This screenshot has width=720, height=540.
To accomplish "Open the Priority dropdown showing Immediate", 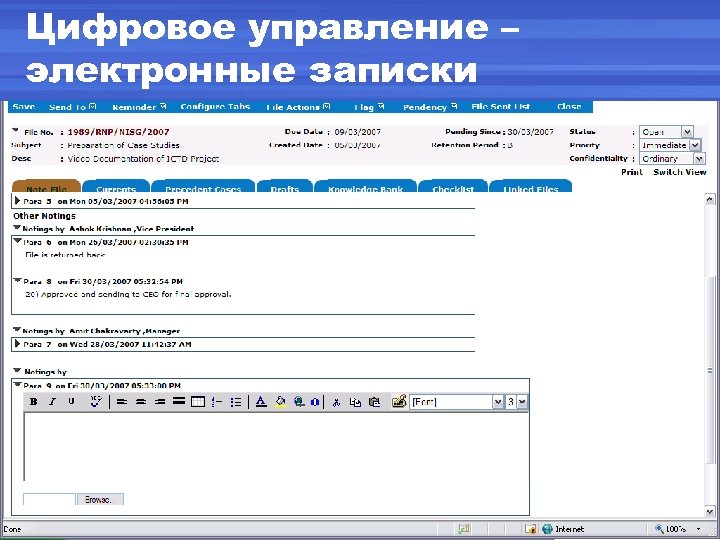I will pyautogui.click(x=695, y=146).
